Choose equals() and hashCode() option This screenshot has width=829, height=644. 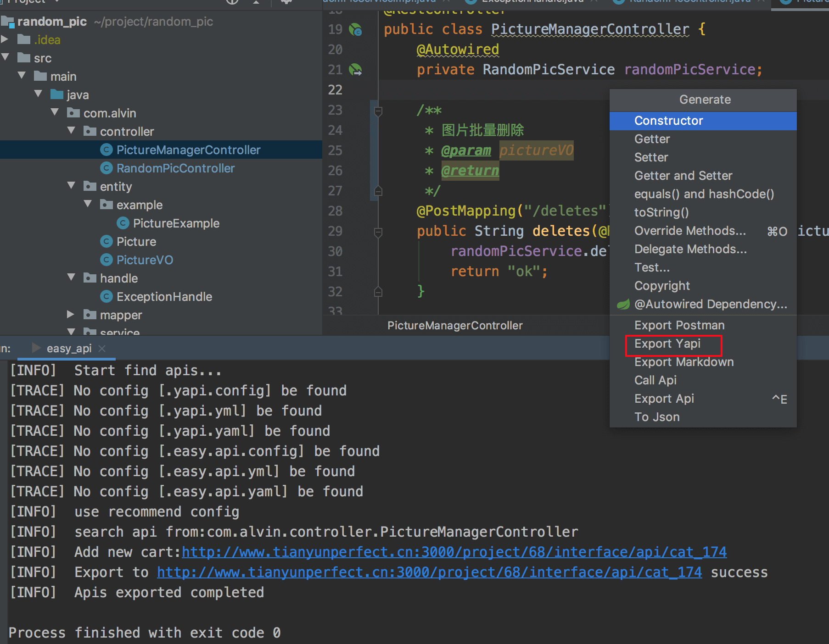703,194
